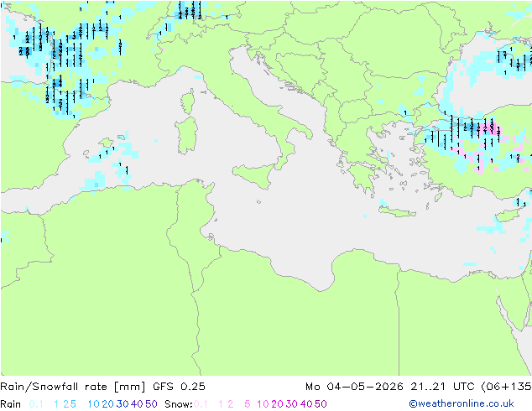The width and height of the screenshot is (532, 411).
Task: Click the 'Rain' legend label
Action: click(x=11, y=404)
